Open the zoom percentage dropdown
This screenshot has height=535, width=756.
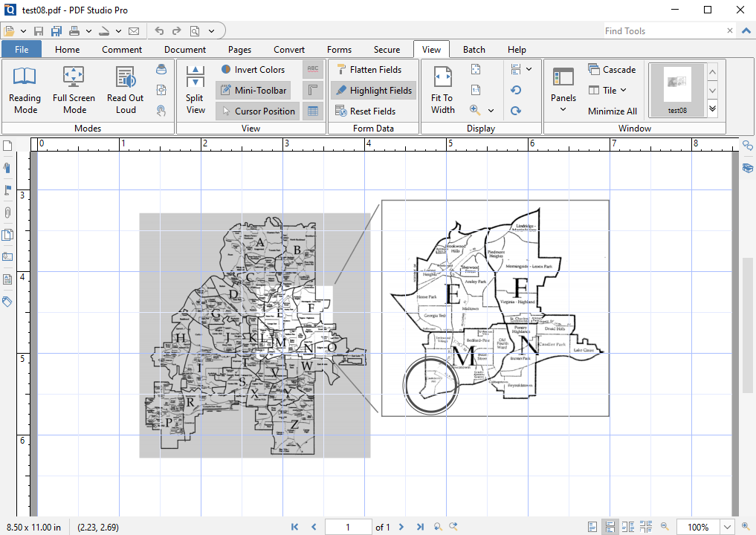728,527
